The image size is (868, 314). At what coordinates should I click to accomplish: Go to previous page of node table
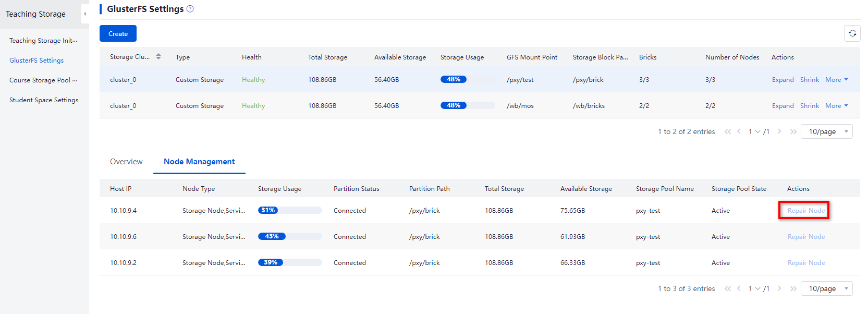pos(739,288)
